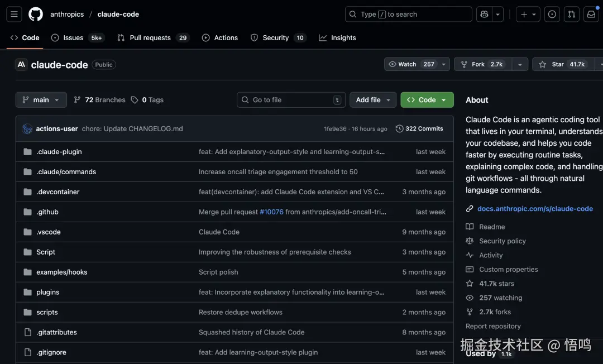Switch to the Security tab

[x=278, y=37]
